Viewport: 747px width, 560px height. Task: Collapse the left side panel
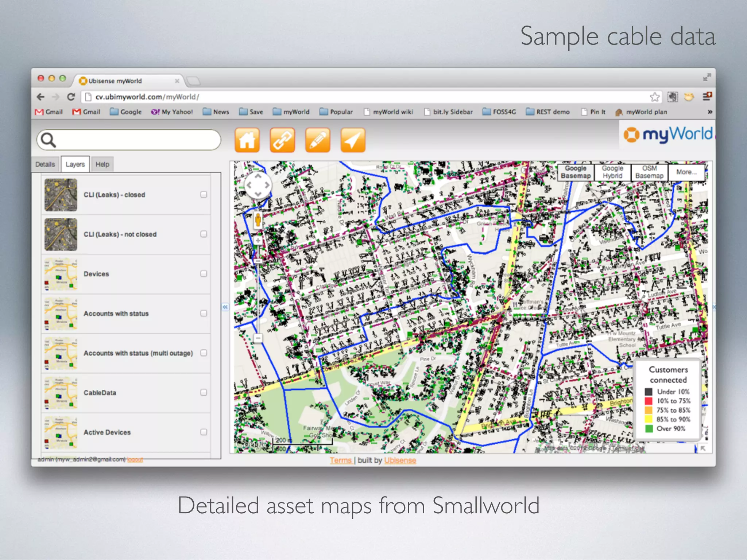click(225, 307)
